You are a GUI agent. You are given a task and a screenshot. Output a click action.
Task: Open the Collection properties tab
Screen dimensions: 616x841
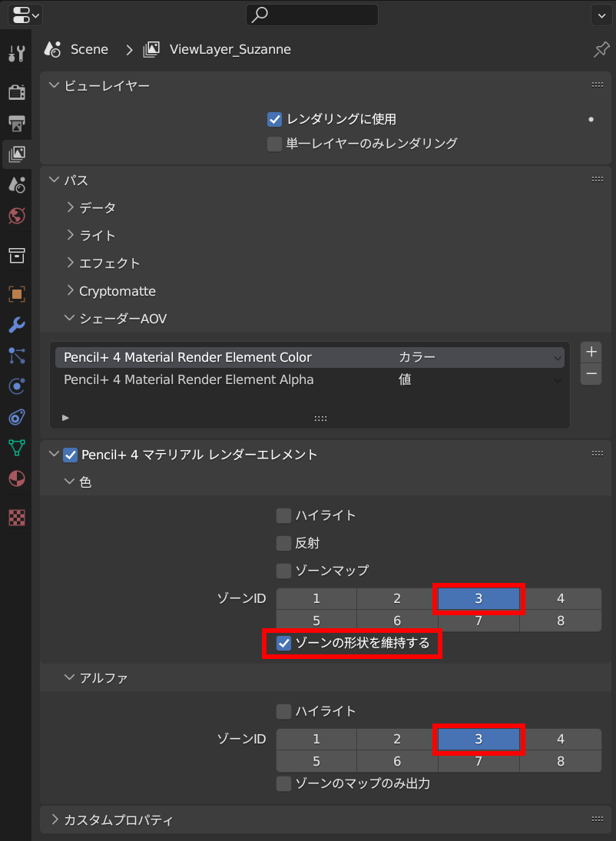click(x=17, y=255)
